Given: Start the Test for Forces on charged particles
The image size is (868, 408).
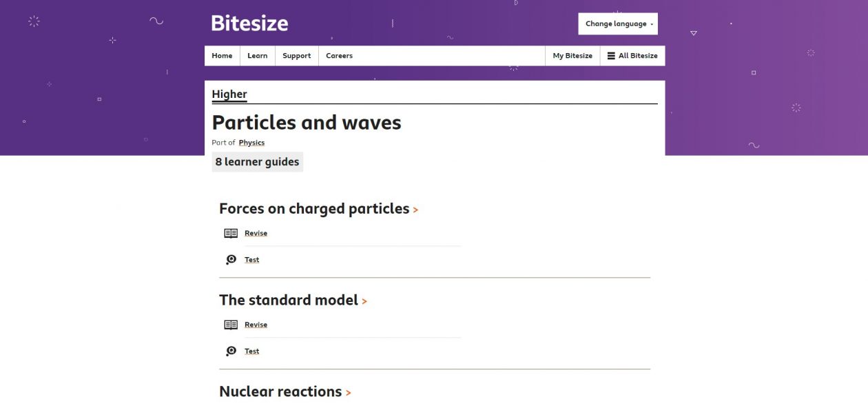Looking at the screenshot, I should pos(251,259).
